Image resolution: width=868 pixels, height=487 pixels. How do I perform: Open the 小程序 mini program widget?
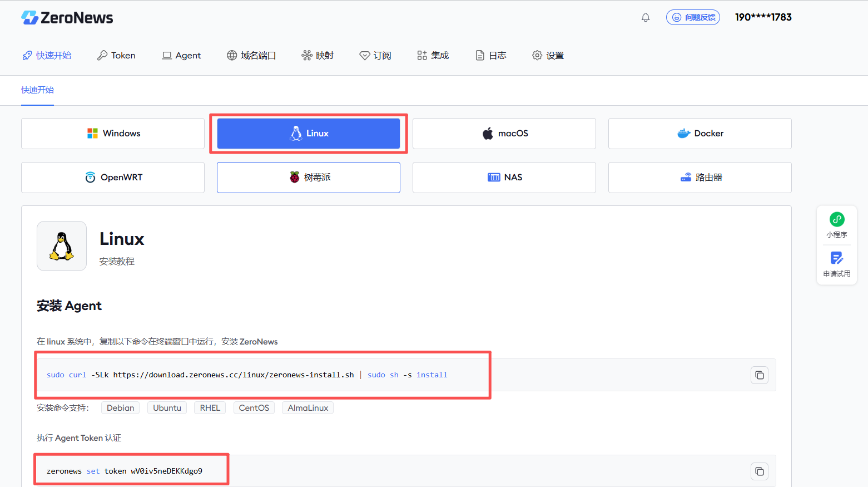click(836, 225)
